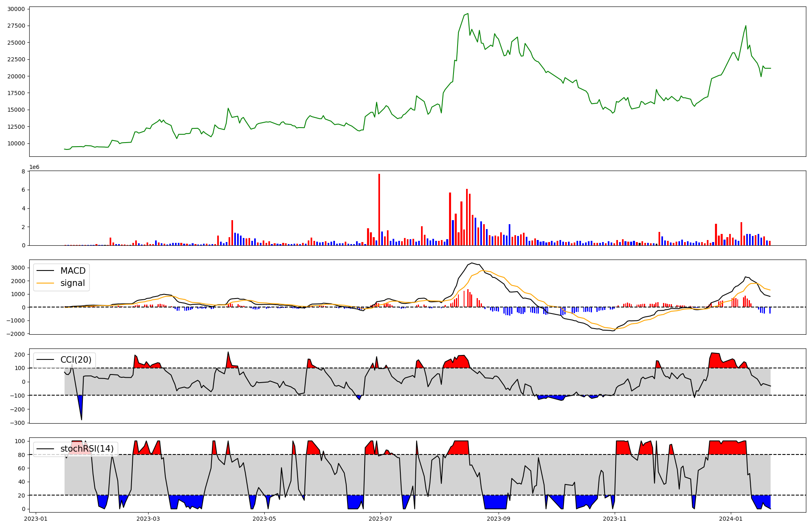Click the 2023-01 x-axis date label
The image size is (812, 528).
pyautogui.click(x=36, y=519)
